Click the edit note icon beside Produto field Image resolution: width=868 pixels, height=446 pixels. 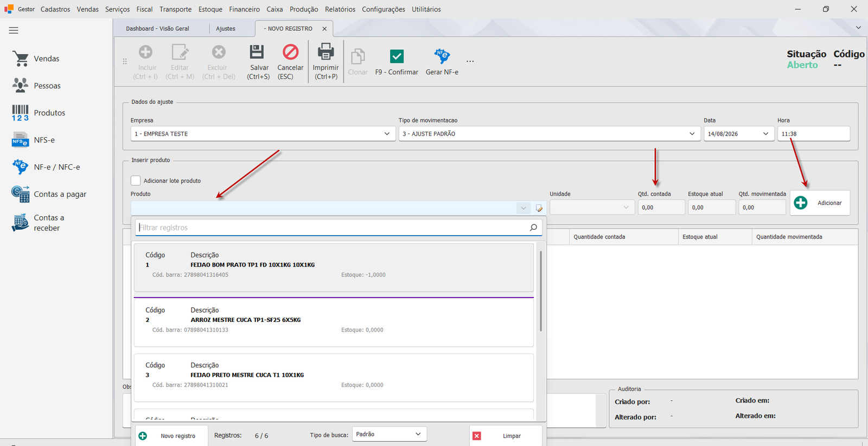(x=539, y=208)
